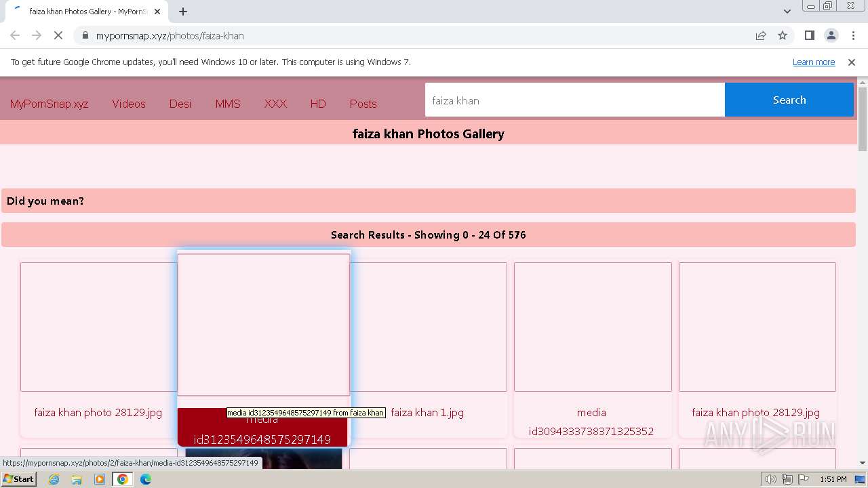Open the MMS menu item
The height and width of the screenshot is (488, 868).
(x=228, y=104)
